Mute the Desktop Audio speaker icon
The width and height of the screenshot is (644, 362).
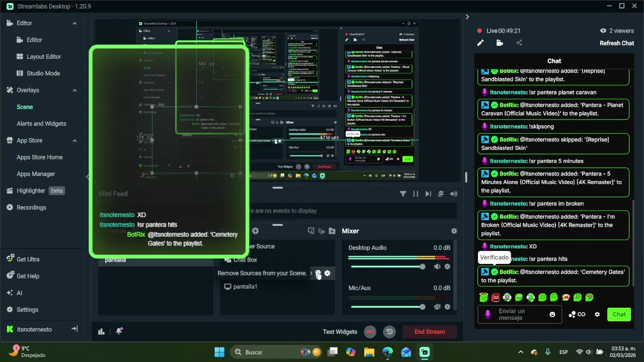pos(437,267)
